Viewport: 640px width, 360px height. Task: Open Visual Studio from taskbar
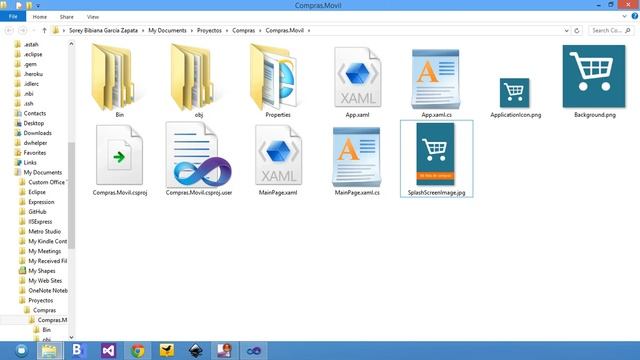coord(108,351)
